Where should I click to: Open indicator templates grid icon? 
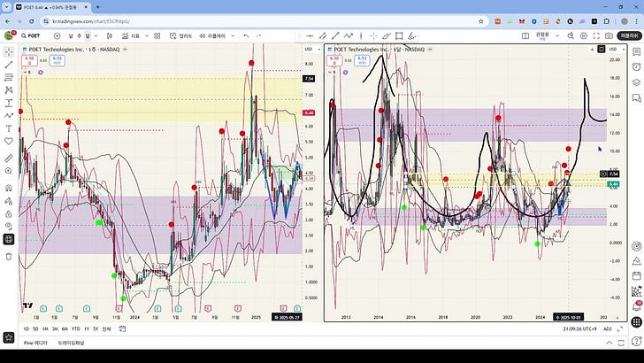[157, 36]
